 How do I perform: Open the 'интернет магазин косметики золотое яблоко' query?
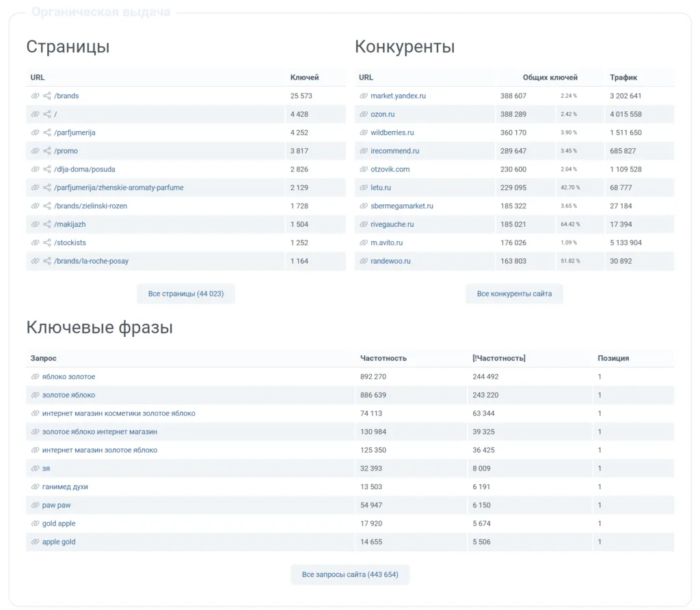[119, 414]
